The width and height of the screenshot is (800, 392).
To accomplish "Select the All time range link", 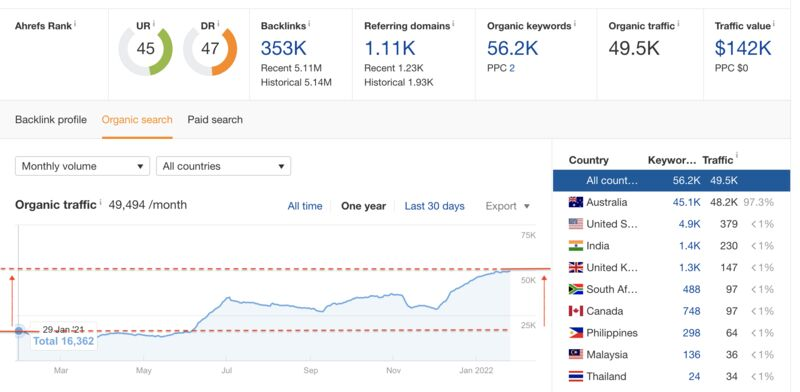I will tap(305, 206).
